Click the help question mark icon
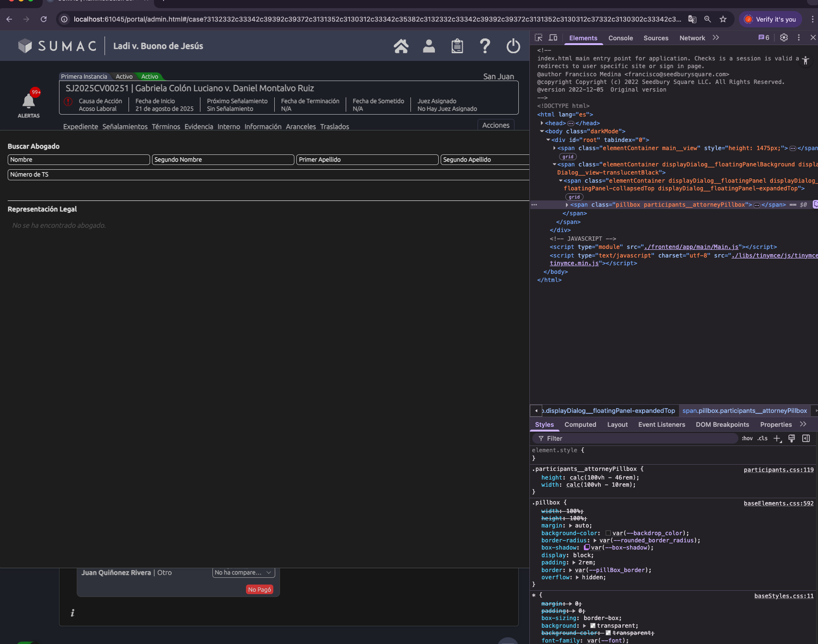The height and width of the screenshot is (644, 818). (x=485, y=46)
